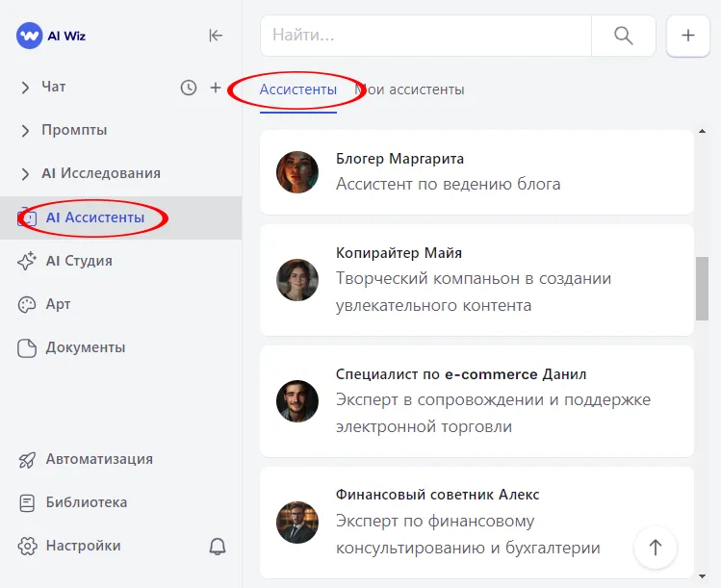The height and width of the screenshot is (588, 721).
Task: Open chat history clock icon
Action: pos(189,88)
